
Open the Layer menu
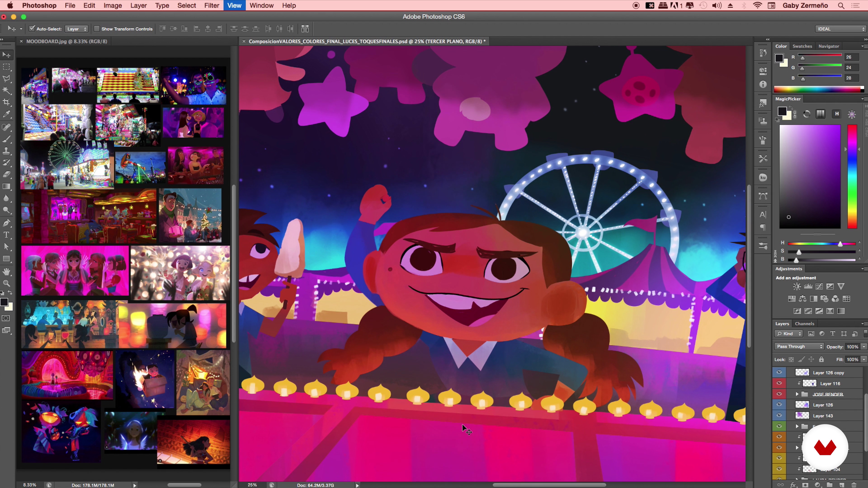click(139, 5)
